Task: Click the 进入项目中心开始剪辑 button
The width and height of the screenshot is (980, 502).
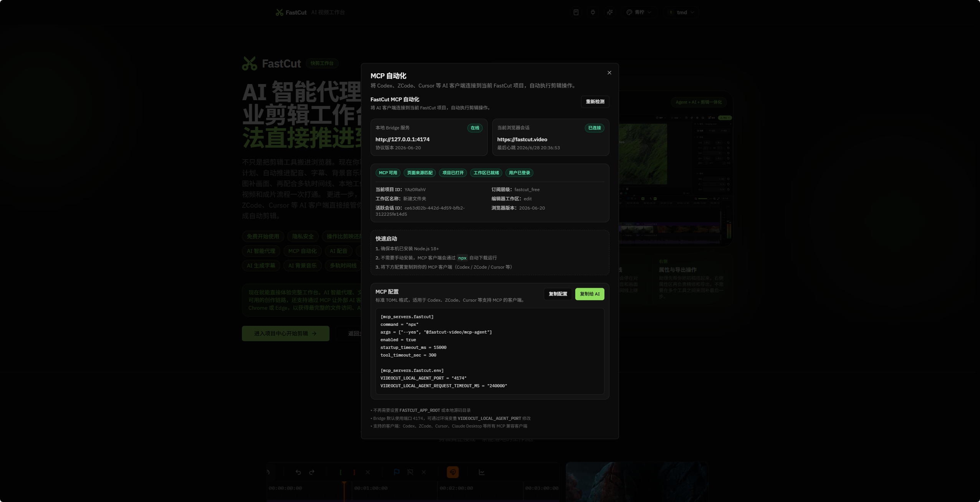Action: click(x=285, y=334)
